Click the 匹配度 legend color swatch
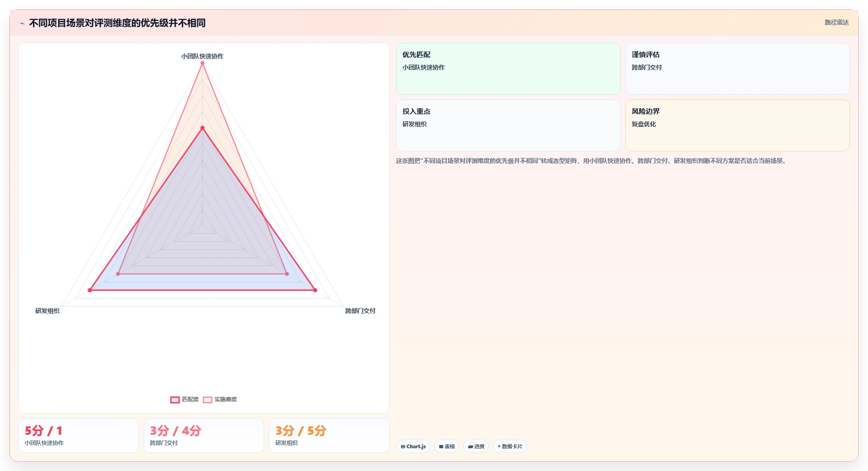 pos(175,399)
